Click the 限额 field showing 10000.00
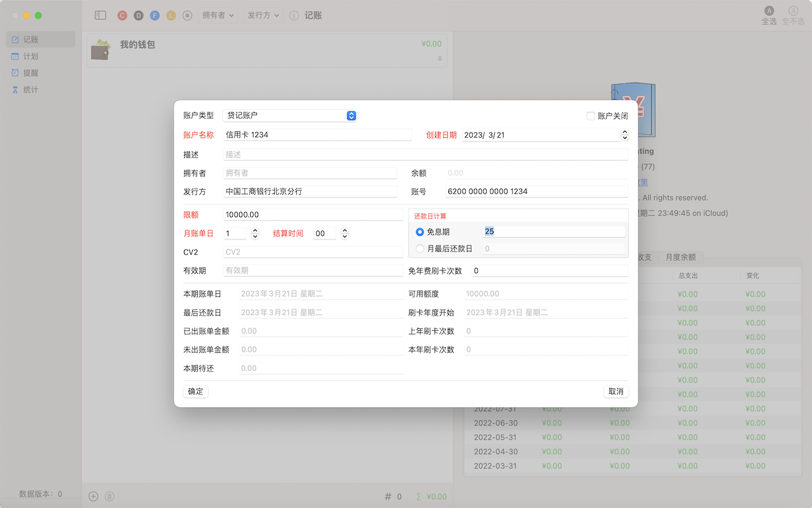812x508 pixels. (x=313, y=215)
